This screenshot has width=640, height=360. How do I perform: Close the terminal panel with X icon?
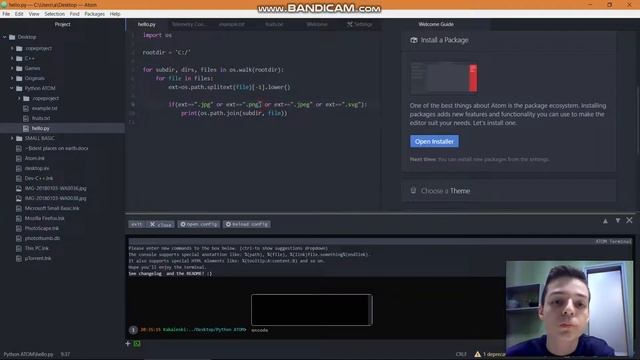pyautogui.click(x=629, y=220)
